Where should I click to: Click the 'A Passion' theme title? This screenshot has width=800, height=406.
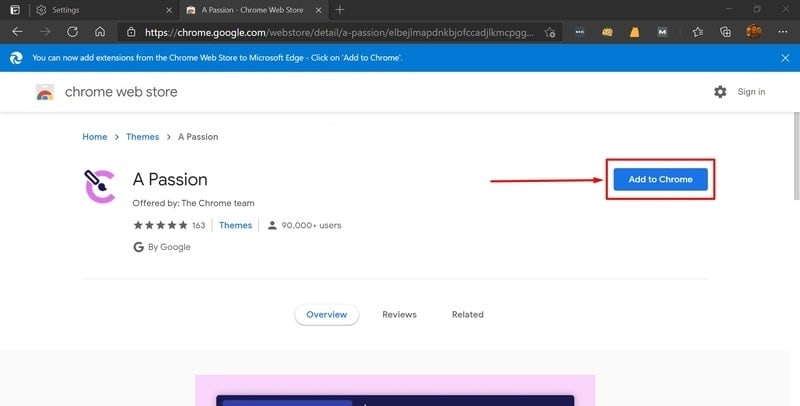click(x=170, y=180)
